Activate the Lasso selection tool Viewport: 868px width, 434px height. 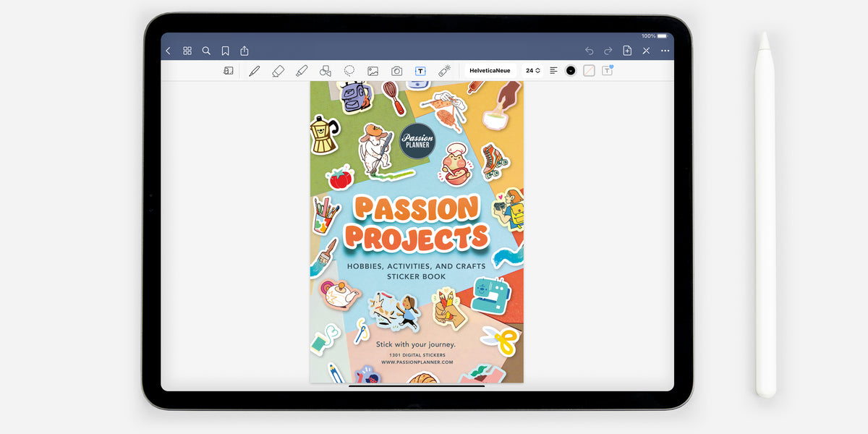pyautogui.click(x=348, y=70)
